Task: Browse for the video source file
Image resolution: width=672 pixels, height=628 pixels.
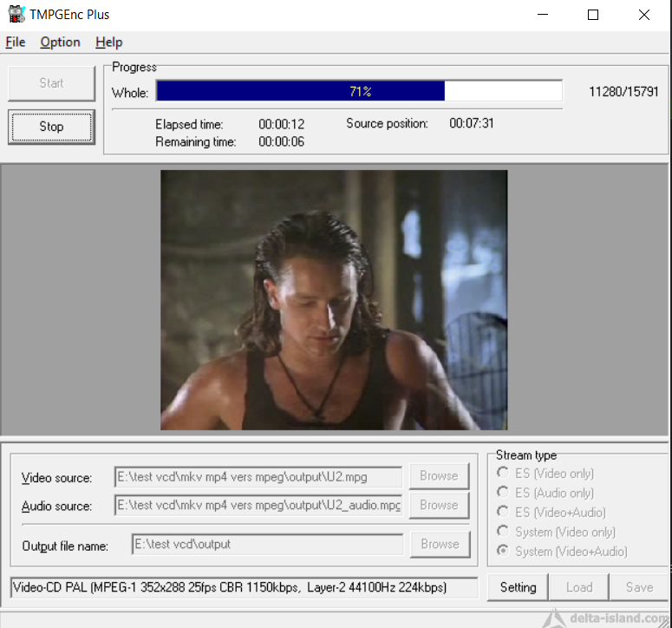Action: (x=440, y=476)
